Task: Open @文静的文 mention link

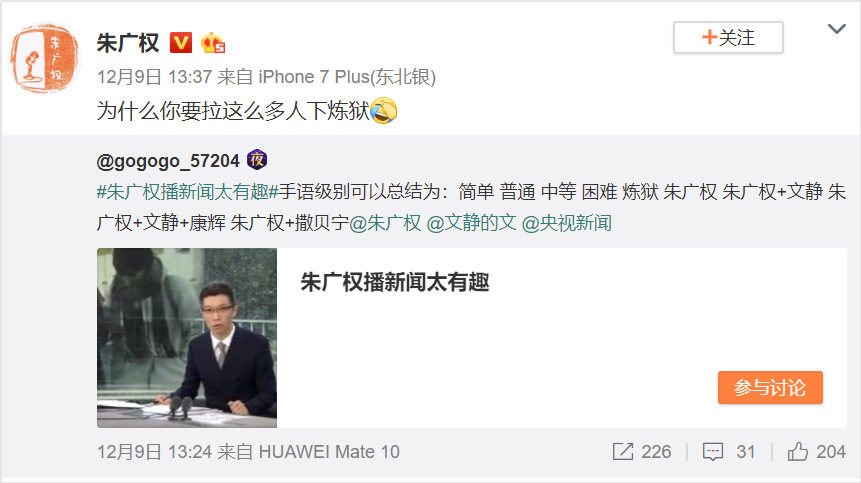Action: coord(471,223)
